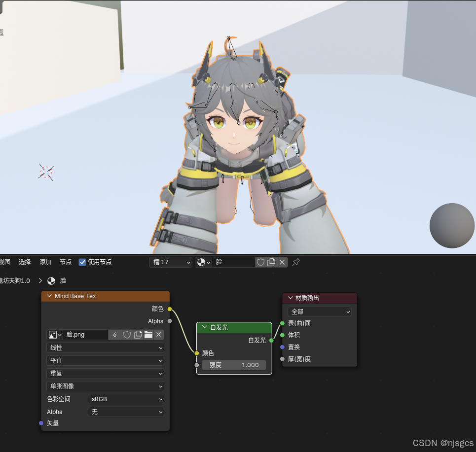Open the 全部 target dropdown

[x=319, y=312]
